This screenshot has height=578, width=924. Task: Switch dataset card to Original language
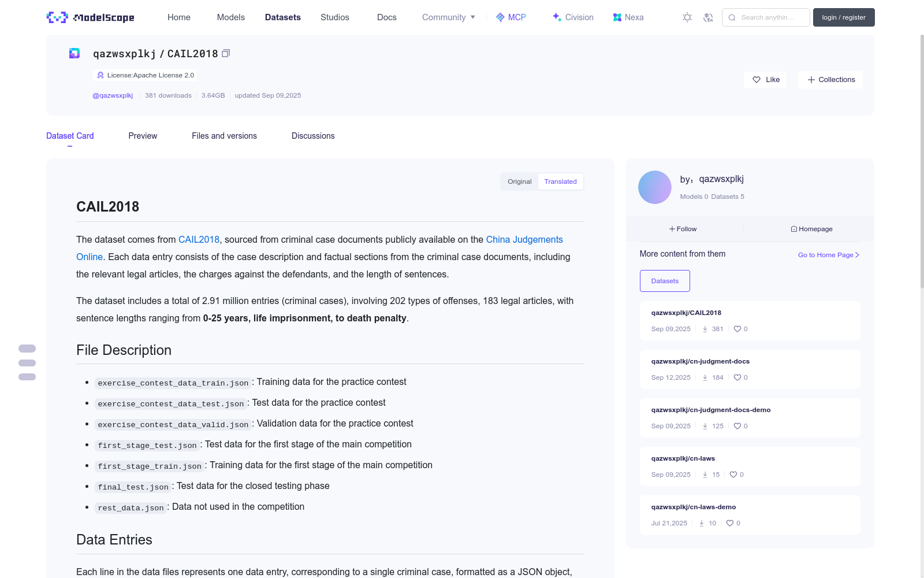tap(520, 181)
